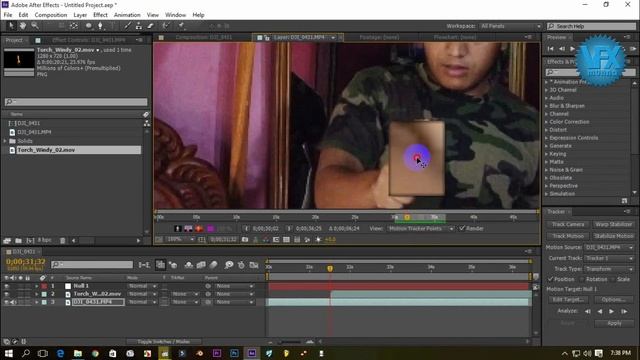
Task: Open the View Motion Tracker Points dropdown
Action: [420, 229]
